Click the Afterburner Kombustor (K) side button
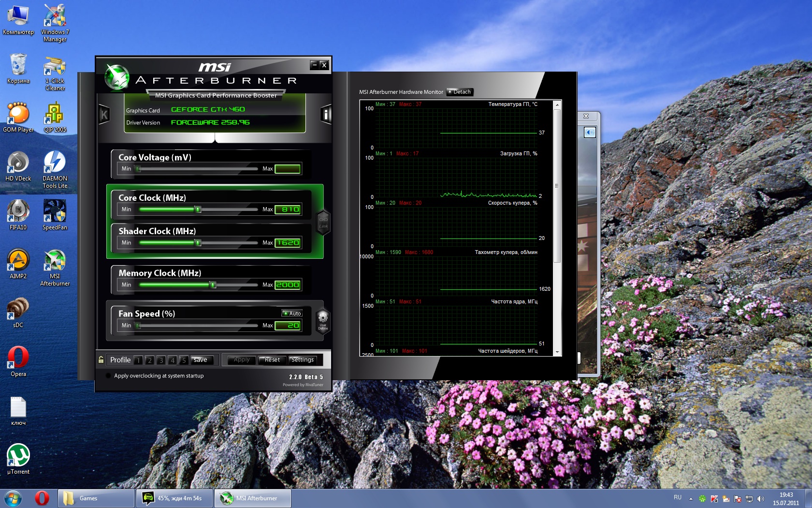 pyautogui.click(x=104, y=115)
